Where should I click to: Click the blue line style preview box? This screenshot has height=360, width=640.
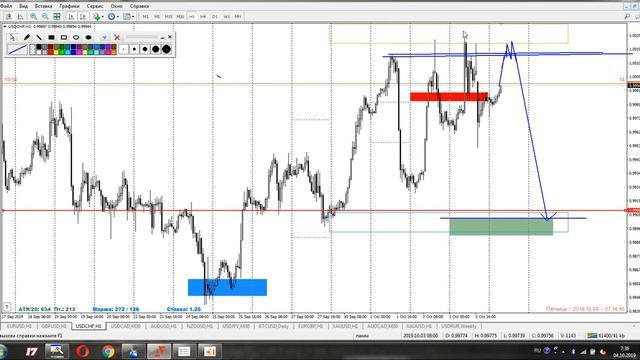[x=18, y=49]
